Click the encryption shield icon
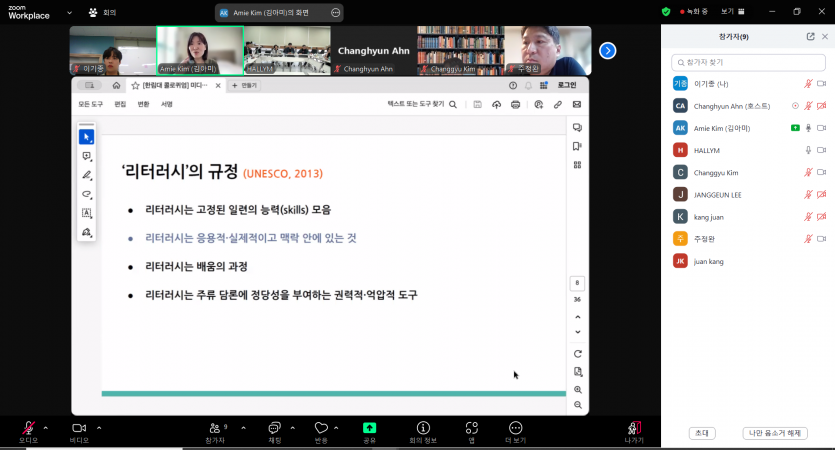This screenshot has height=450, width=835. coord(666,12)
